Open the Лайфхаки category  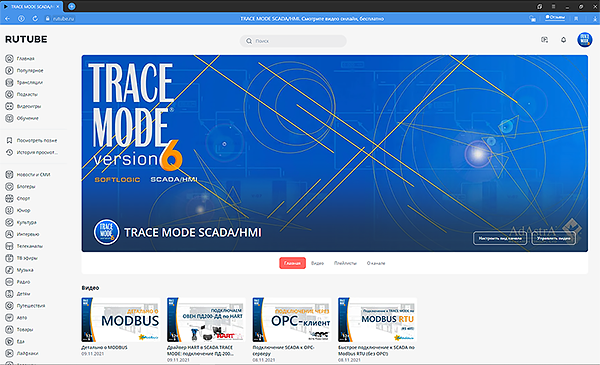click(x=21, y=353)
